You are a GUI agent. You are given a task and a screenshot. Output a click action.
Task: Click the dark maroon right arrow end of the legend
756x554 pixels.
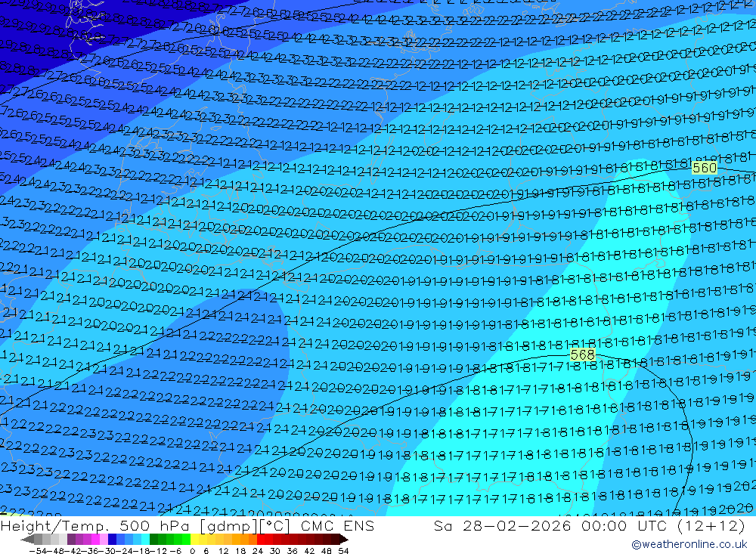coord(344,540)
